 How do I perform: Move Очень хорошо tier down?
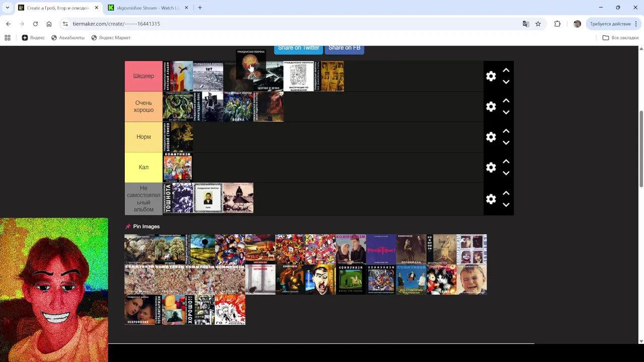pyautogui.click(x=506, y=113)
